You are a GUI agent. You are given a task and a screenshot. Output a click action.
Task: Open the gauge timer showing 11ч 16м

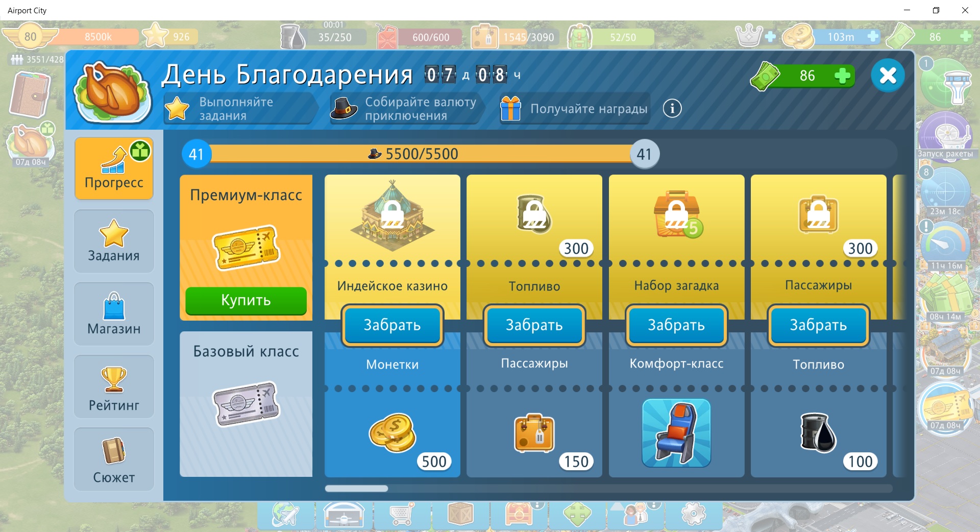[x=945, y=246]
